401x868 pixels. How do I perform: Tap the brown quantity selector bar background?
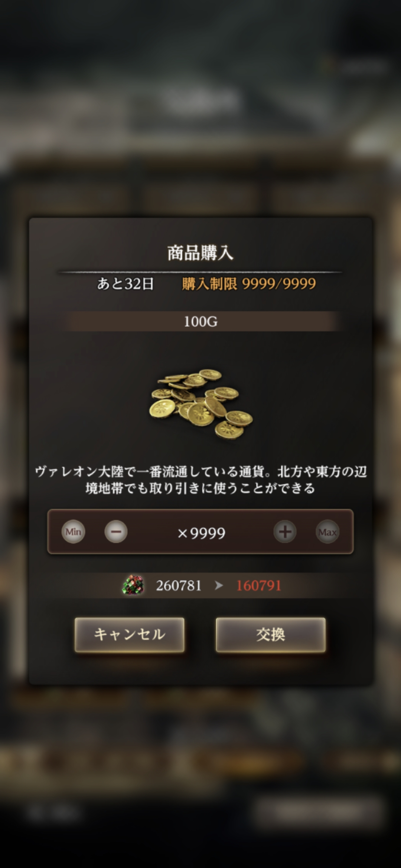[x=200, y=532]
